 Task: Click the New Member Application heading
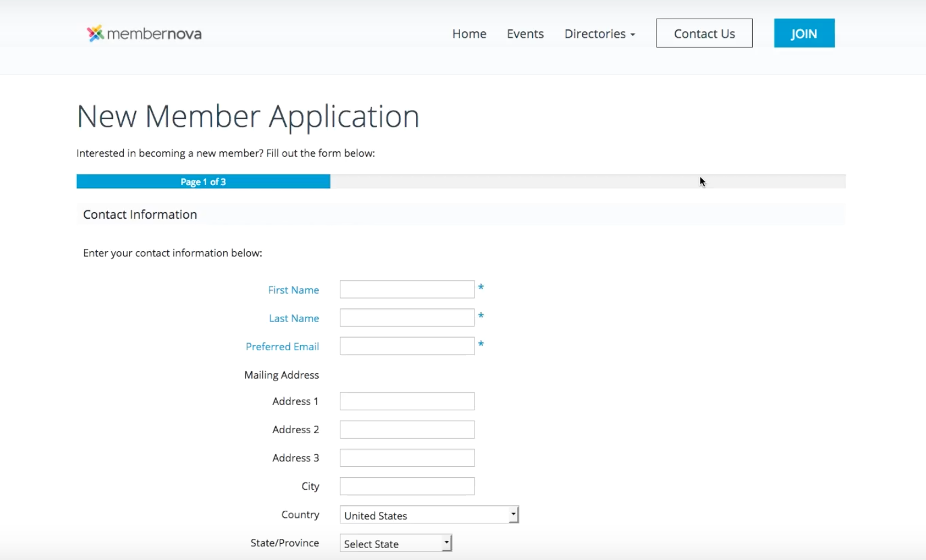pyautogui.click(x=248, y=116)
